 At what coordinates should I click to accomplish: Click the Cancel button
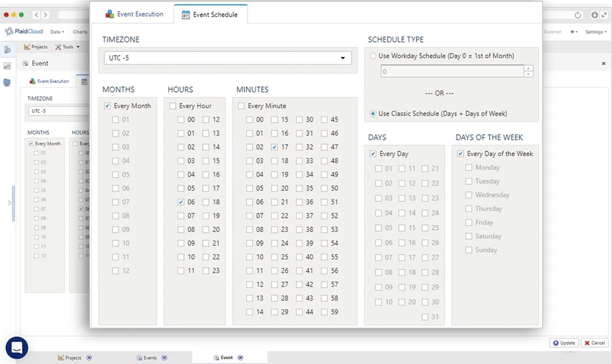pyautogui.click(x=594, y=343)
